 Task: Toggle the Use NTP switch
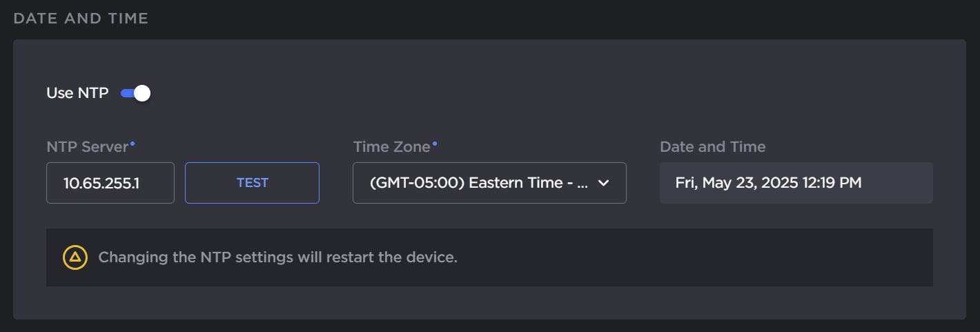(x=135, y=93)
